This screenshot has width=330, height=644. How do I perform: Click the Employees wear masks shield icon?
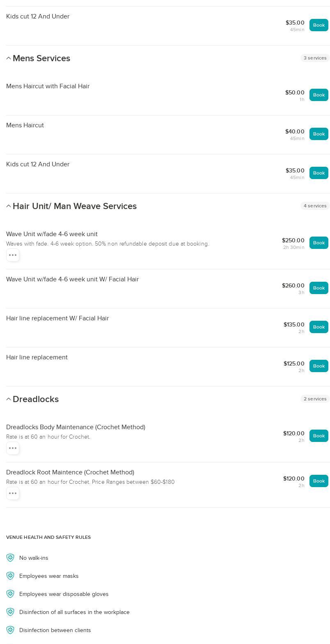(x=10, y=576)
